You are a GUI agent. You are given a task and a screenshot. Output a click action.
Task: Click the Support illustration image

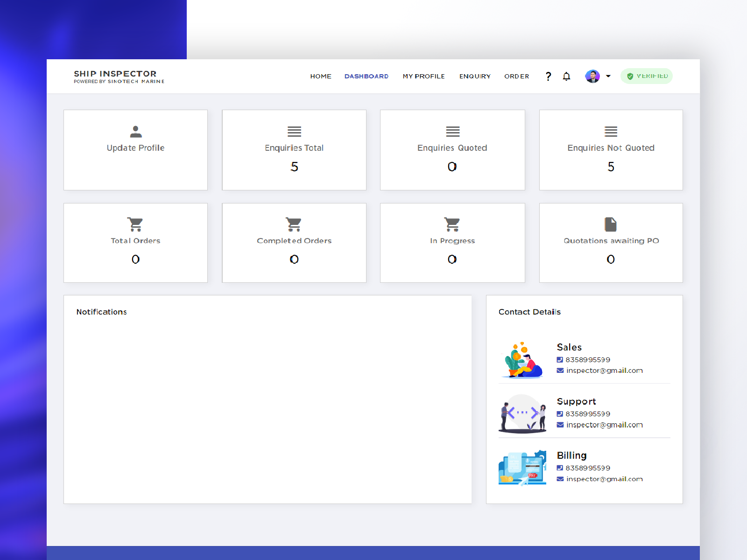tap(522, 414)
